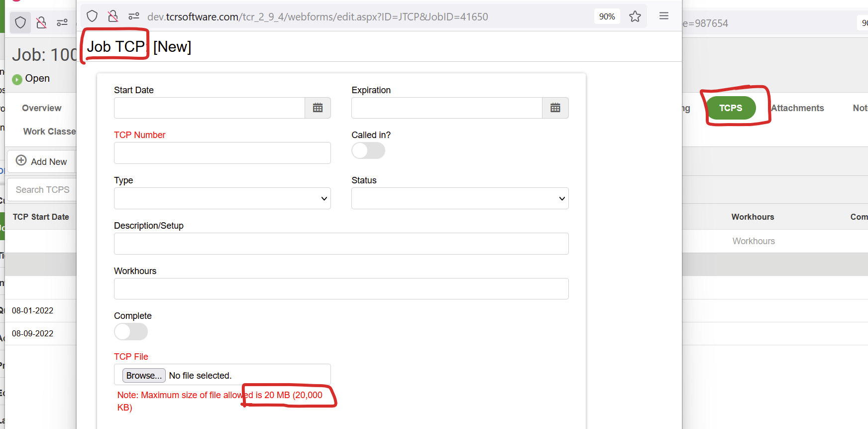Click the 90% zoom level indicator

click(607, 16)
